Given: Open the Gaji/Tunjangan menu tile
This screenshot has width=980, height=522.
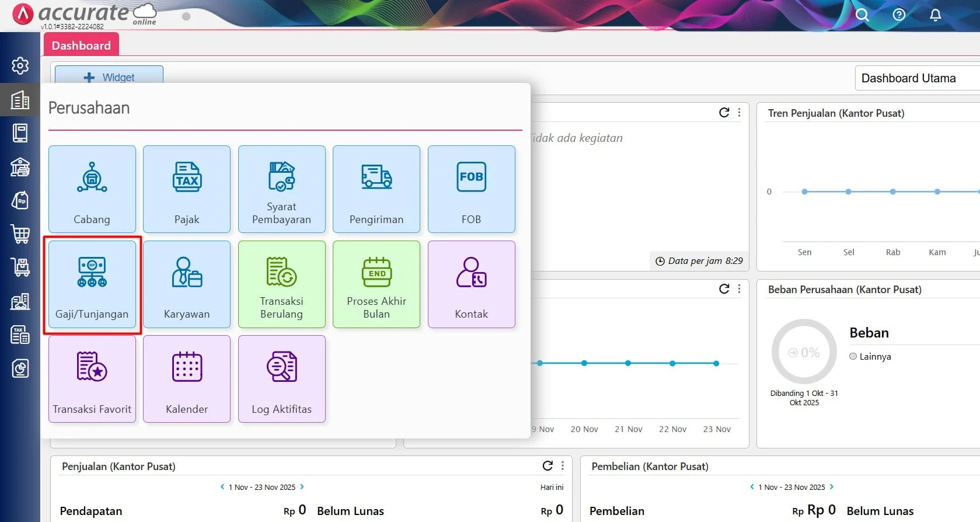Looking at the screenshot, I should point(92,285).
